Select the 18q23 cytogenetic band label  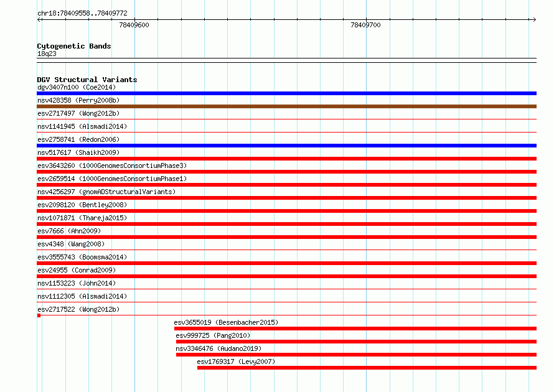[47, 54]
